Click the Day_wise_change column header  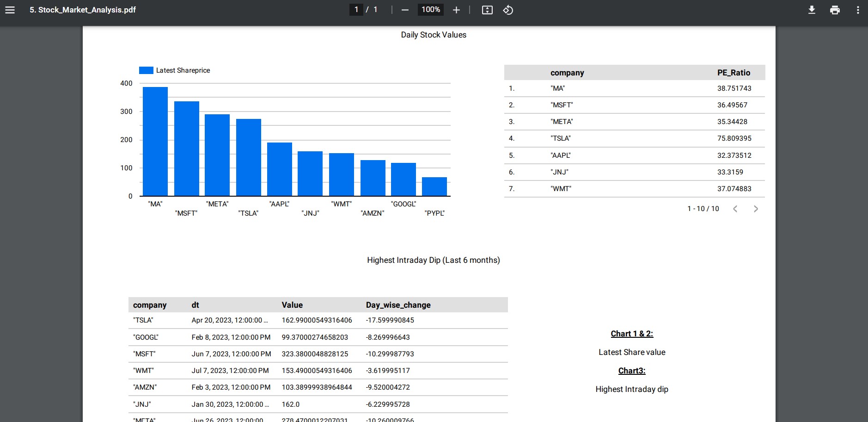[x=398, y=305]
